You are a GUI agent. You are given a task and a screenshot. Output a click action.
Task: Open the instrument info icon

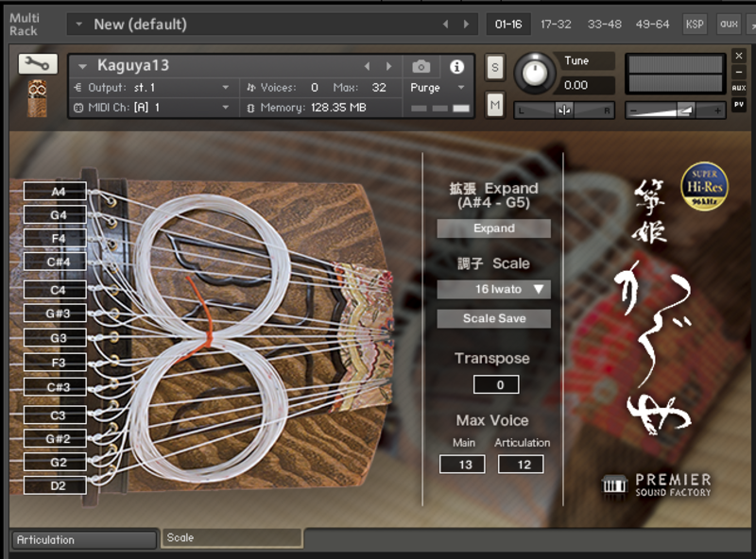(456, 66)
